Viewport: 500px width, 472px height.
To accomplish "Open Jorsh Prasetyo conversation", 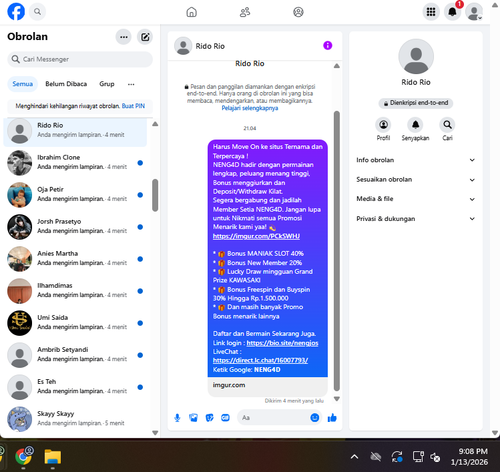I will pyautogui.click(x=75, y=227).
